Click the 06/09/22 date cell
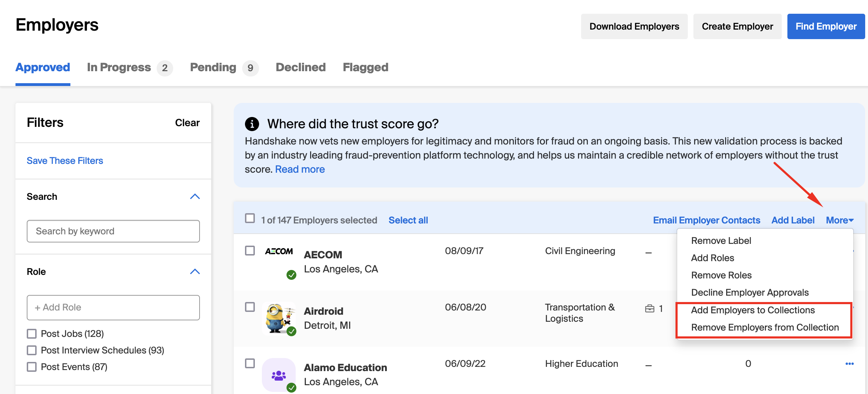This screenshot has width=868, height=394. tap(465, 364)
